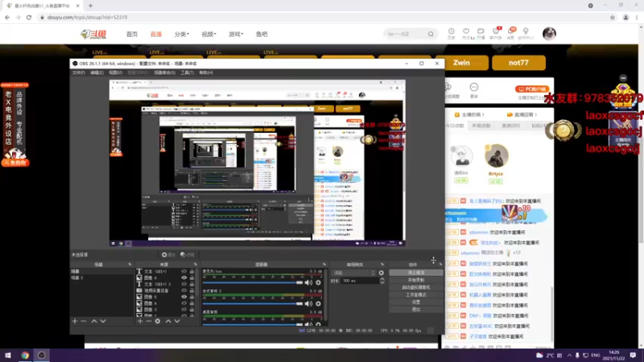The width and height of the screenshot is (644, 362).
Task: Toggle visibility of 视频采集设备 source
Action: point(184,290)
